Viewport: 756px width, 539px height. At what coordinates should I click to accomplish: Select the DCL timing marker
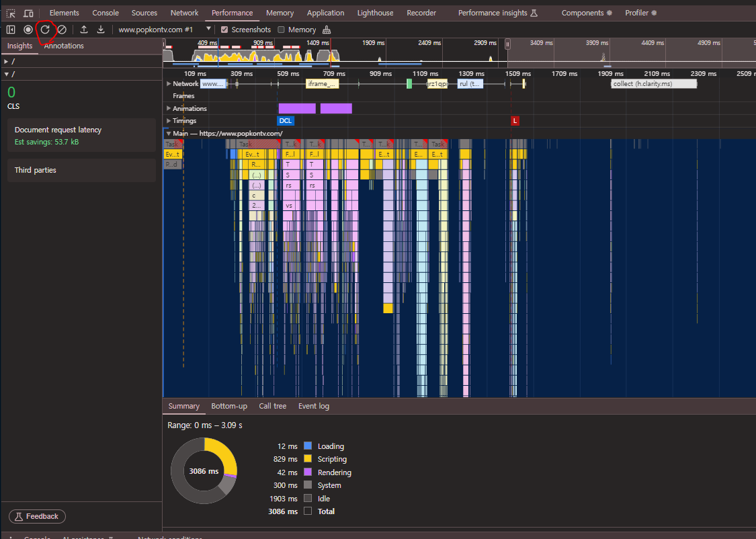286,120
